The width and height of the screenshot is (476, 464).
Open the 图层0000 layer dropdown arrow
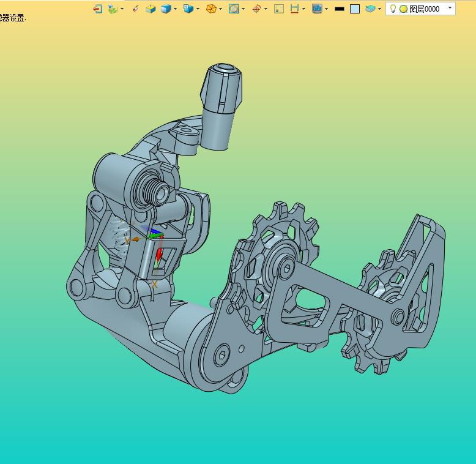(450, 8)
